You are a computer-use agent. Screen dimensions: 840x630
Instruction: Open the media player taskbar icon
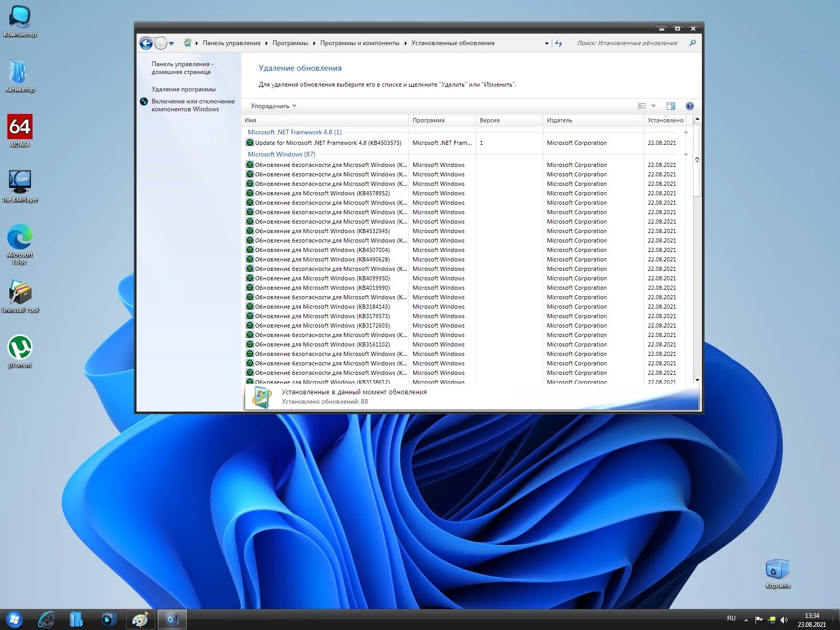[109, 619]
